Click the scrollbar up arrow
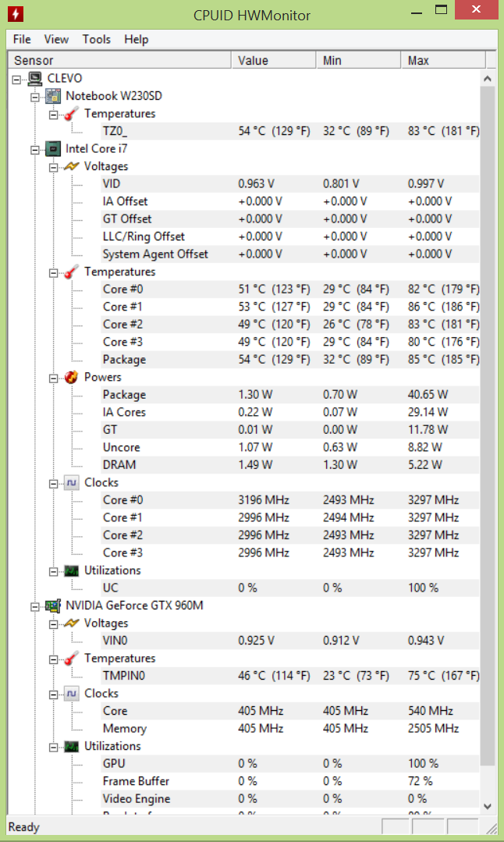Viewport: 504px width, 842px height. [x=488, y=78]
